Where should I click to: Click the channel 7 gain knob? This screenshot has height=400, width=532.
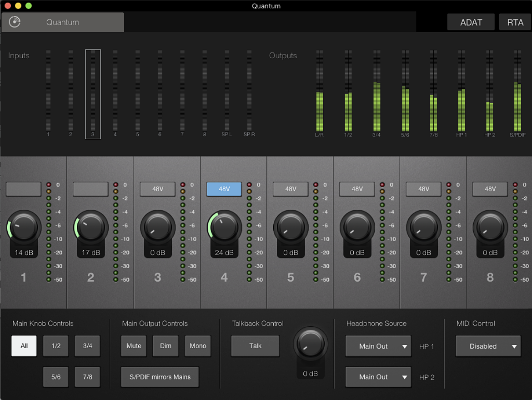[x=423, y=228]
